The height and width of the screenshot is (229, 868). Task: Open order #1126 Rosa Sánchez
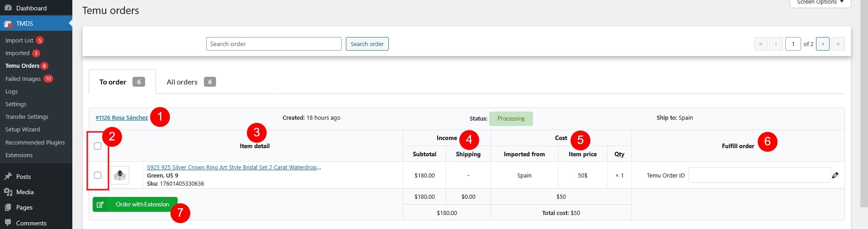click(x=122, y=117)
